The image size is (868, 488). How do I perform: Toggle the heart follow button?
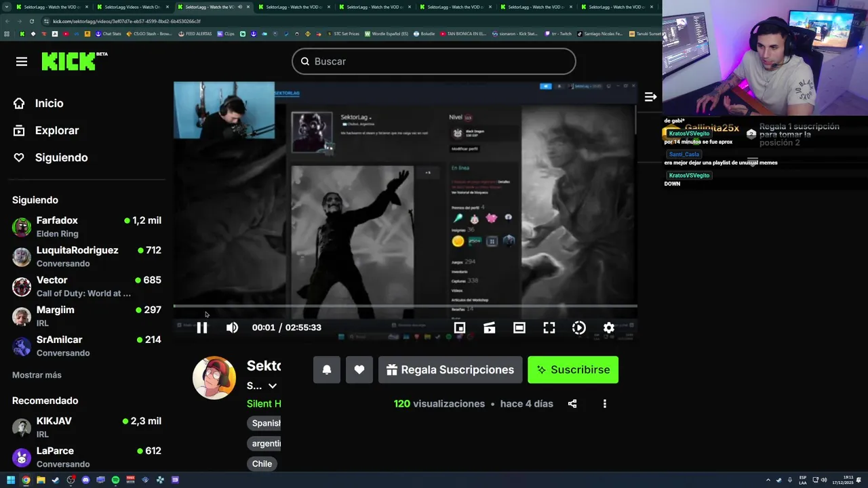tap(359, 370)
